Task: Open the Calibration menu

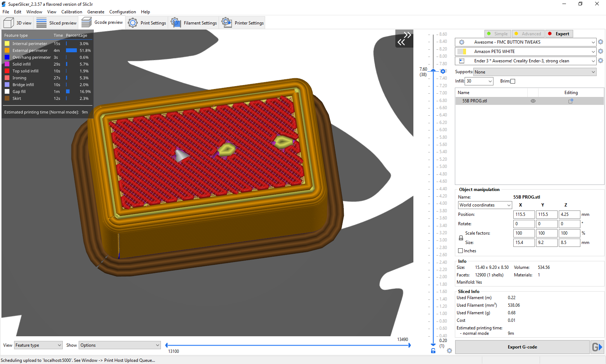Action: 72,12
